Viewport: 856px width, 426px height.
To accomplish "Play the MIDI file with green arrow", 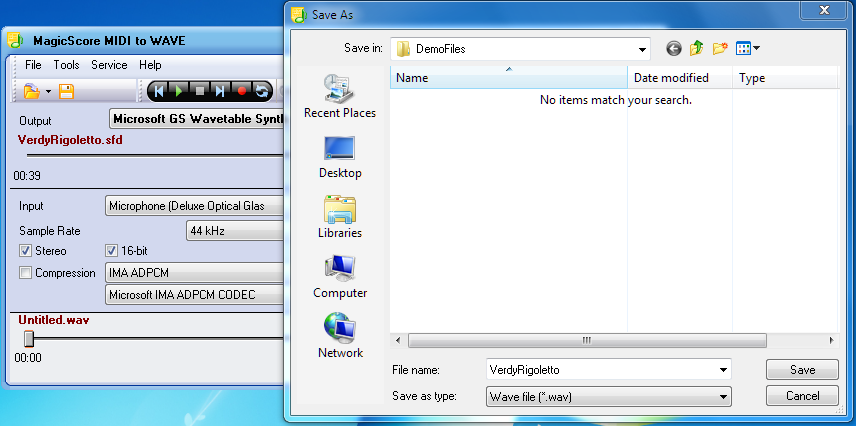I will [x=179, y=91].
